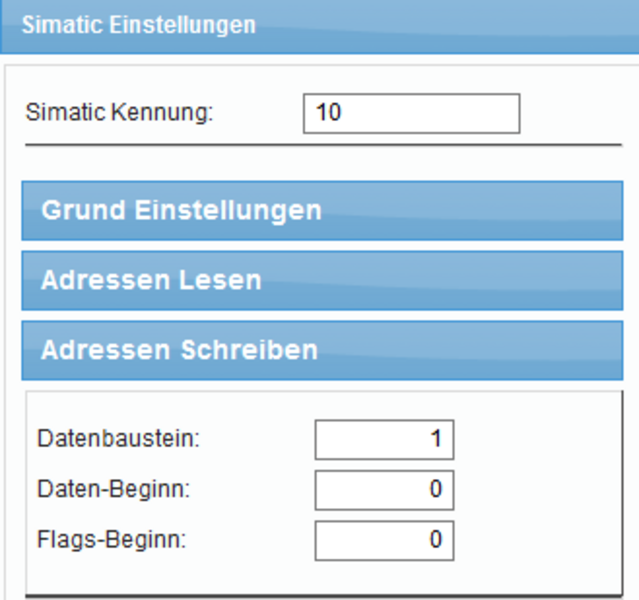Viewport: 639px width, 600px height.
Task: Expand the Adressen Lesen section
Action: [321, 280]
